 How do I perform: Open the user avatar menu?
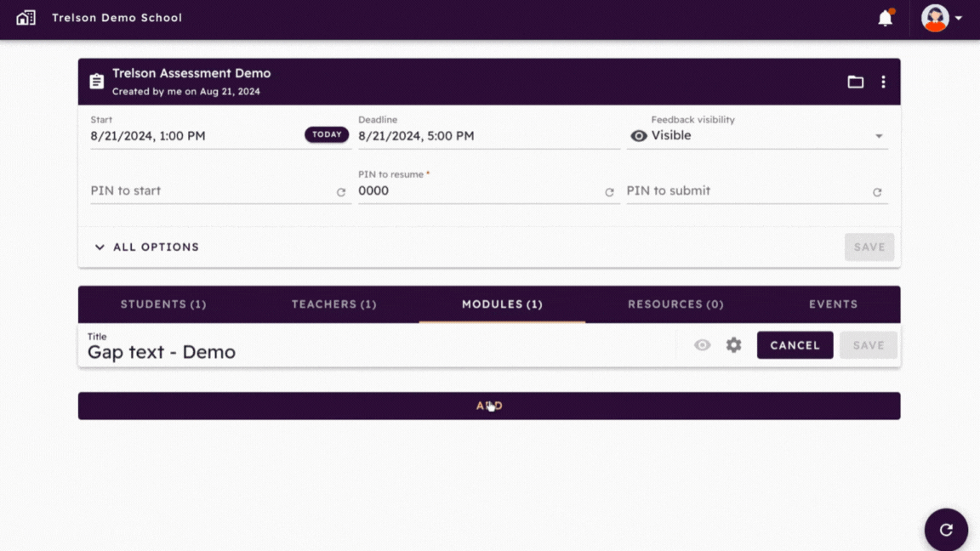935,18
